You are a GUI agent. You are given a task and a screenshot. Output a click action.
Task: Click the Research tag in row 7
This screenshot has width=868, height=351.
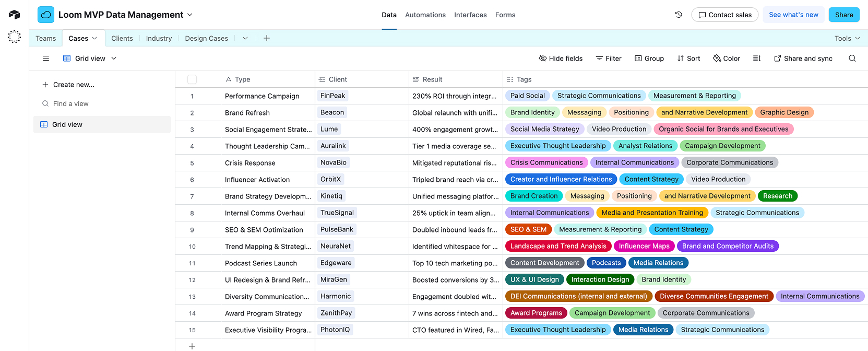pyautogui.click(x=777, y=196)
